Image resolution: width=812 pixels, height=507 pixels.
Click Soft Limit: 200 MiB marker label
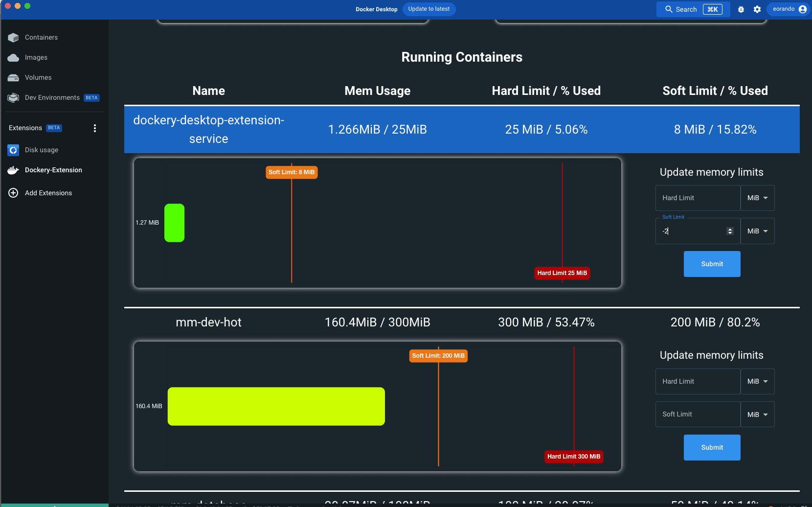click(x=438, y=356)
